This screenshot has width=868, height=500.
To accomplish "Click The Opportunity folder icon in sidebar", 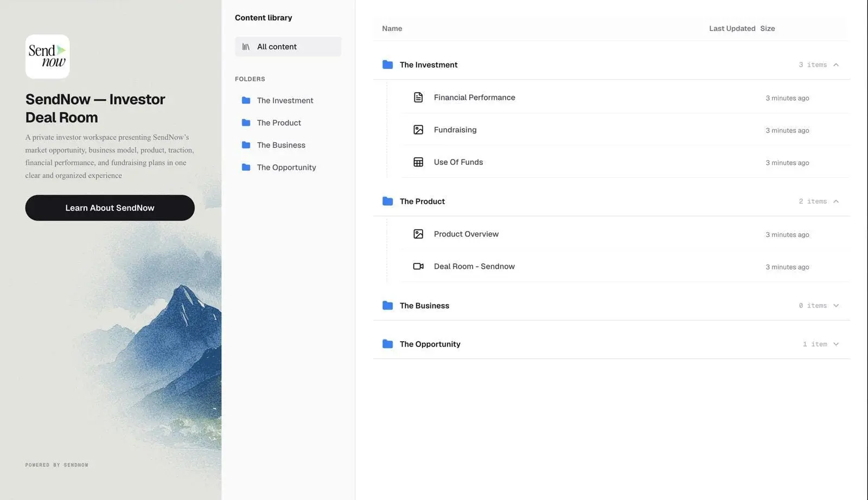I will click(246, 167).
